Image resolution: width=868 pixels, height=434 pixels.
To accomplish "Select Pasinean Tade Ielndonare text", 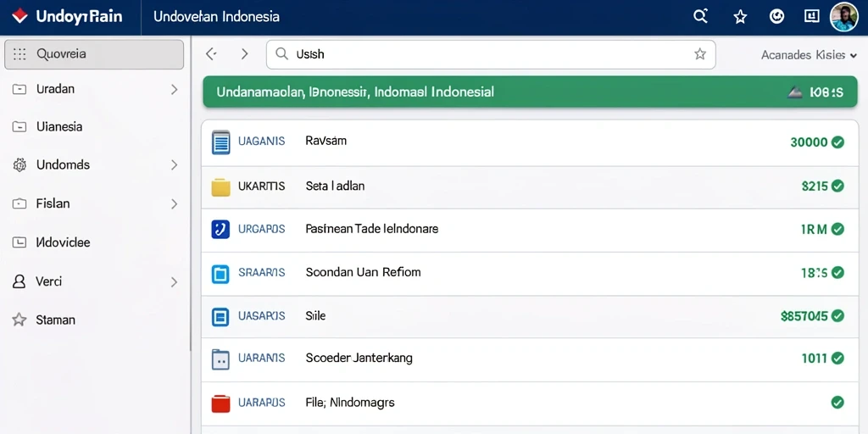I will point(372,229).
